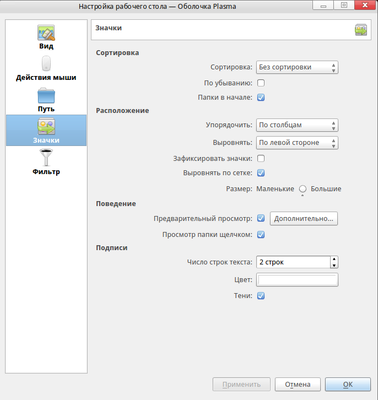Confirm with the OK button
The image size is (378, 400).
348,384
